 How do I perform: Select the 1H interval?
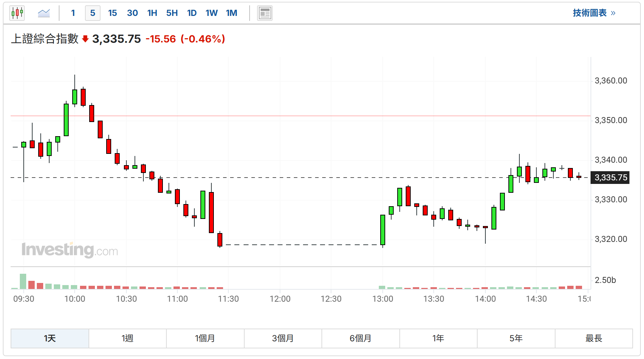click(x=152, y=13)
